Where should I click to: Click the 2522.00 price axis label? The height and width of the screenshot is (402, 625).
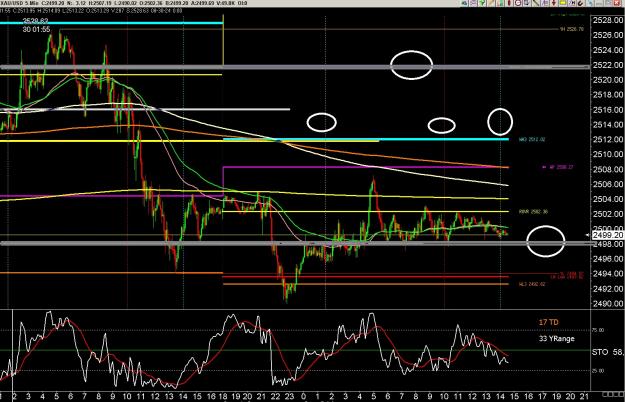[608, 65]
